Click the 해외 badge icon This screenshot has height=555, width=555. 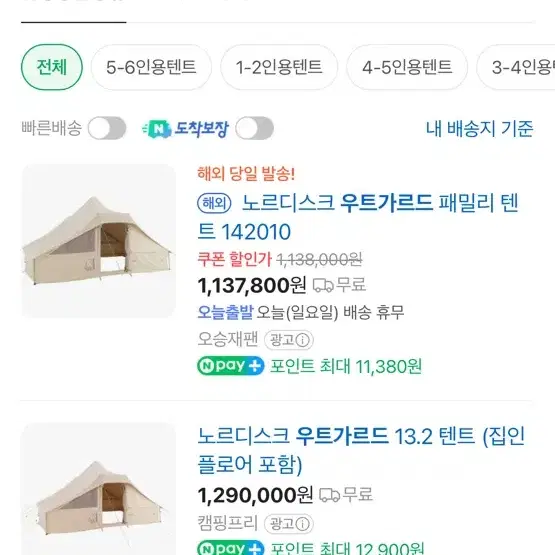tap(214, 204)
